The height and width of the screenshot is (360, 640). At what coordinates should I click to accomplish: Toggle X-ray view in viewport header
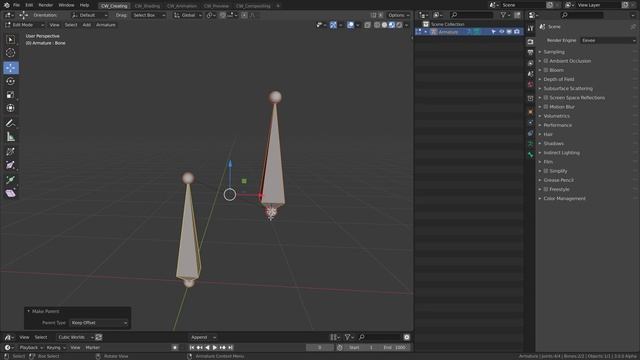(367, 25)
